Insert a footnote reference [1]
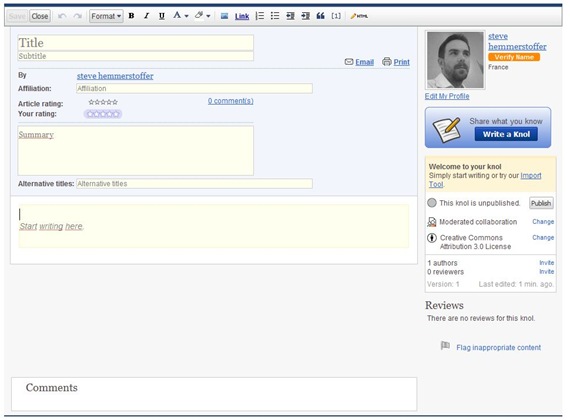 [x=336, y=16]
